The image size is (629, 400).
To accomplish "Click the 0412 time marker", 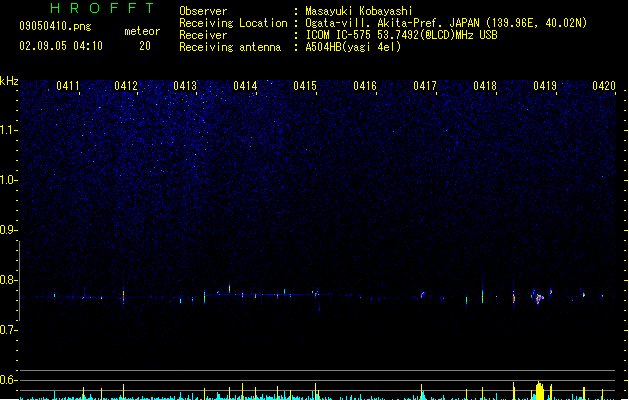I will pyautogui.click(x=126, y=86).
